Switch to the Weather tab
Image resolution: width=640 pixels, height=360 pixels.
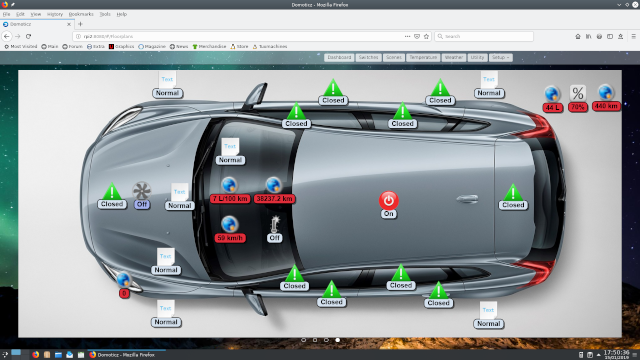(453, 58)
